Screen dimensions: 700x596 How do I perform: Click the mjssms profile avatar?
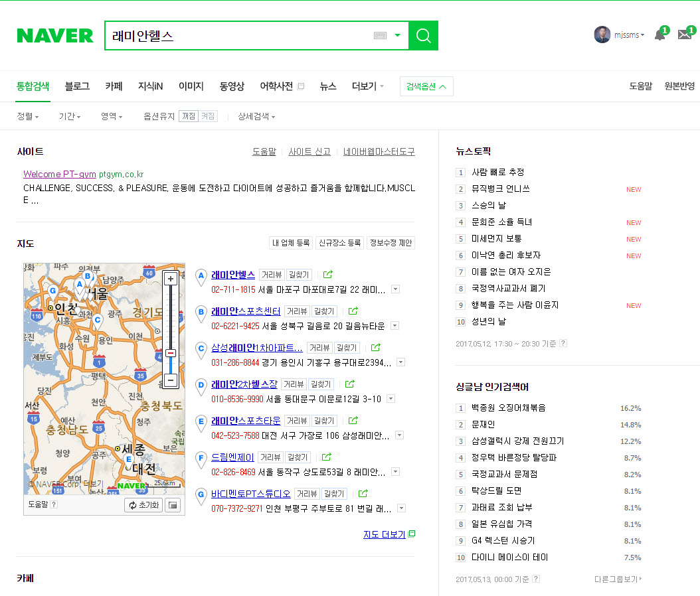point(602,35)
